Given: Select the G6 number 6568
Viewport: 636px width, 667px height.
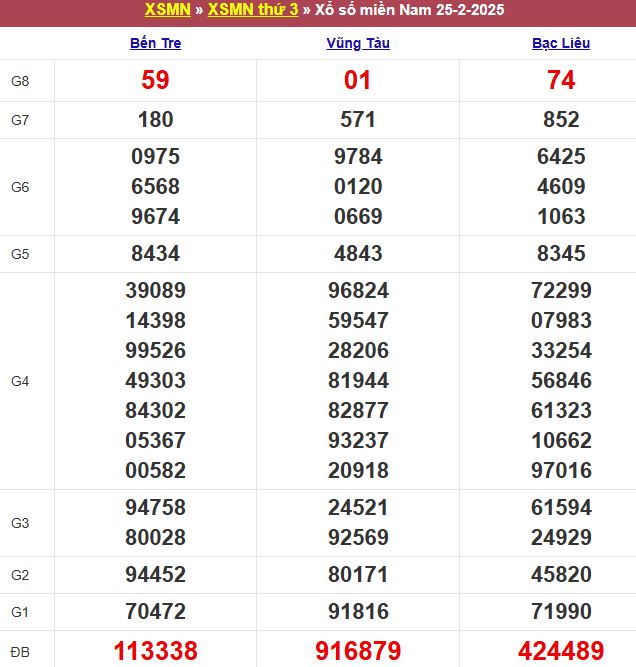Looking at the screenshot, I should [x=155, y=186].
